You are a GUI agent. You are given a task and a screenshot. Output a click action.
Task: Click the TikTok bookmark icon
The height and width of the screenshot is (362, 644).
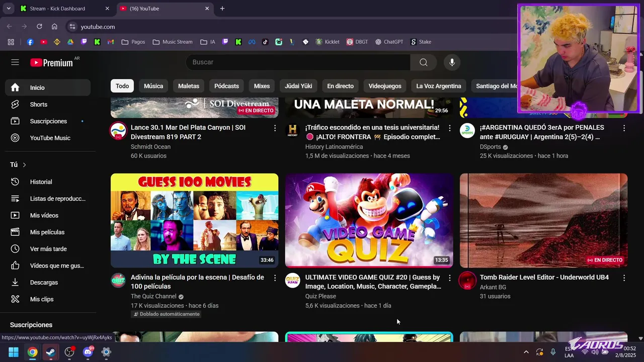(265, 42)
